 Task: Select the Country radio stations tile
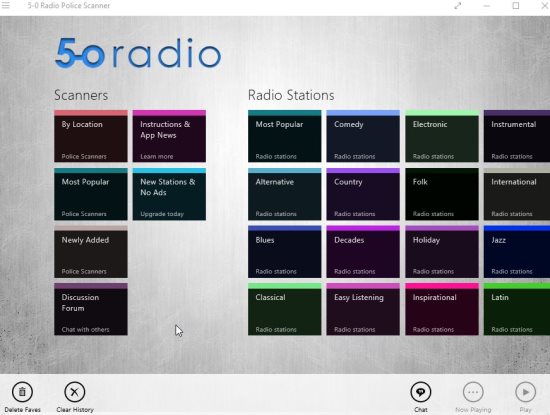(x=363, y=194)
